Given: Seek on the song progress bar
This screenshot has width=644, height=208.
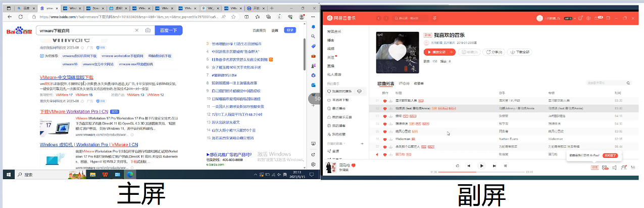Looking at the screenshot, I should (481, 172).
